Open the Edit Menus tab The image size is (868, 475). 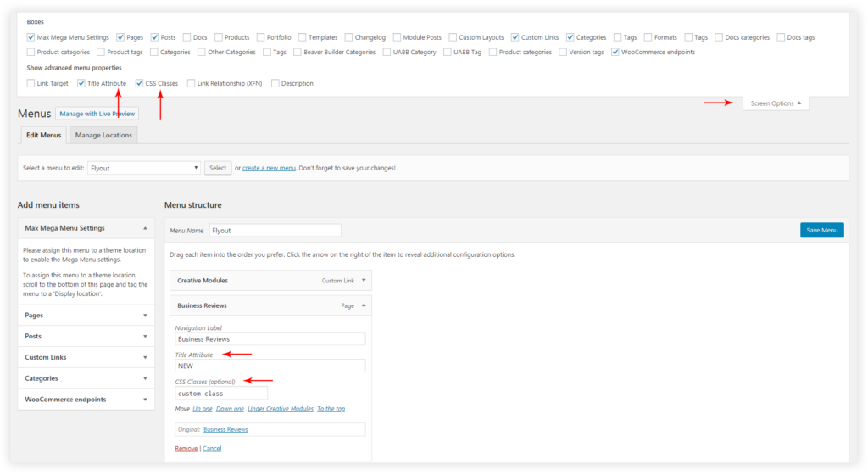click(x=43, y=135)
